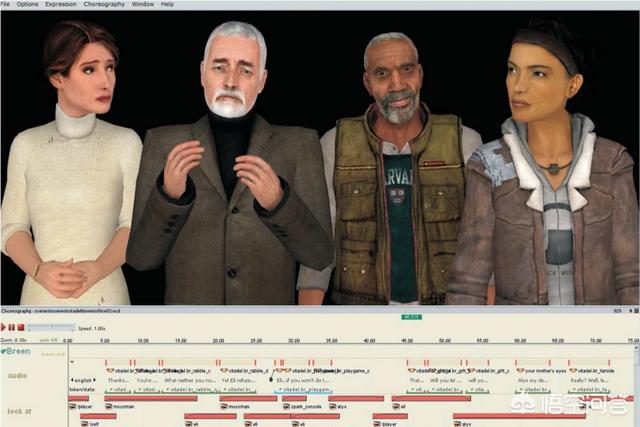
Task: Click the black tag marker dot near 27.00
Action: [x=271, y=380]
